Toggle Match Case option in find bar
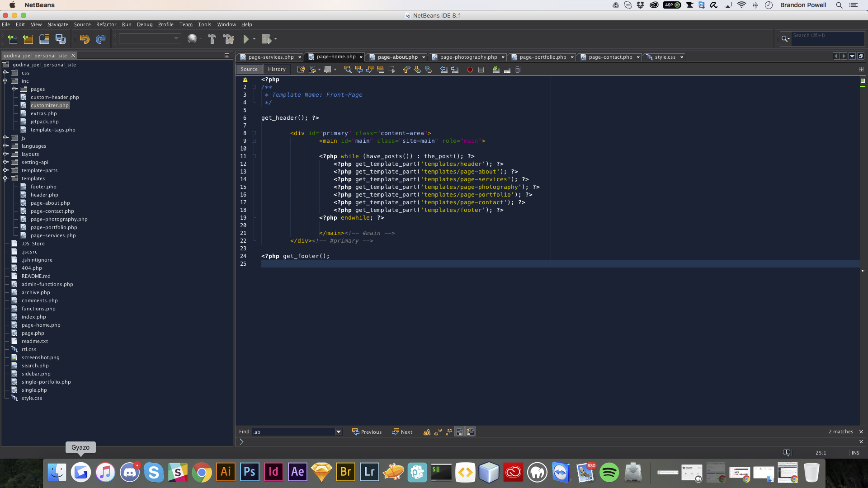The image size is (868, 488). click(427, 432)
